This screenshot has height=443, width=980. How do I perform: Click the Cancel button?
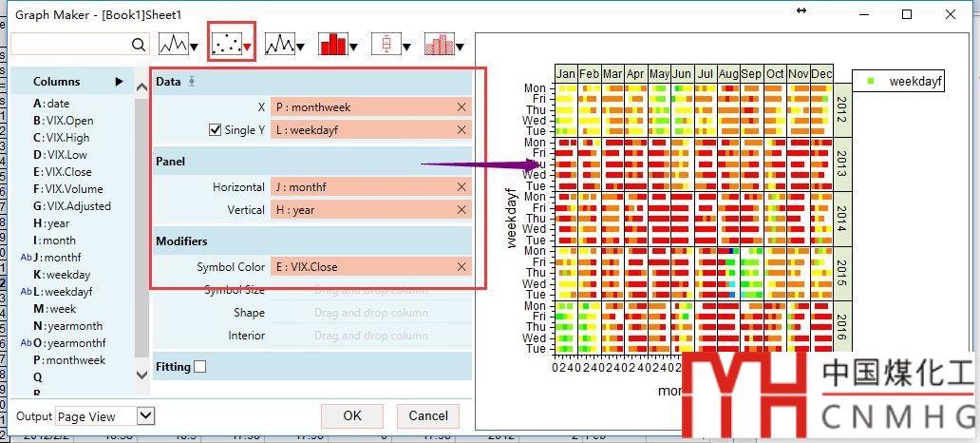point(428,416)
